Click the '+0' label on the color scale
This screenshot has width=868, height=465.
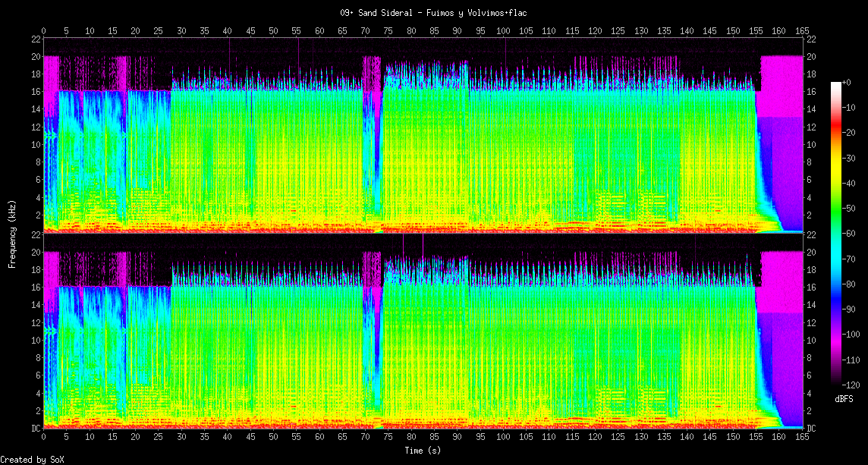click(x=847, y=82)
